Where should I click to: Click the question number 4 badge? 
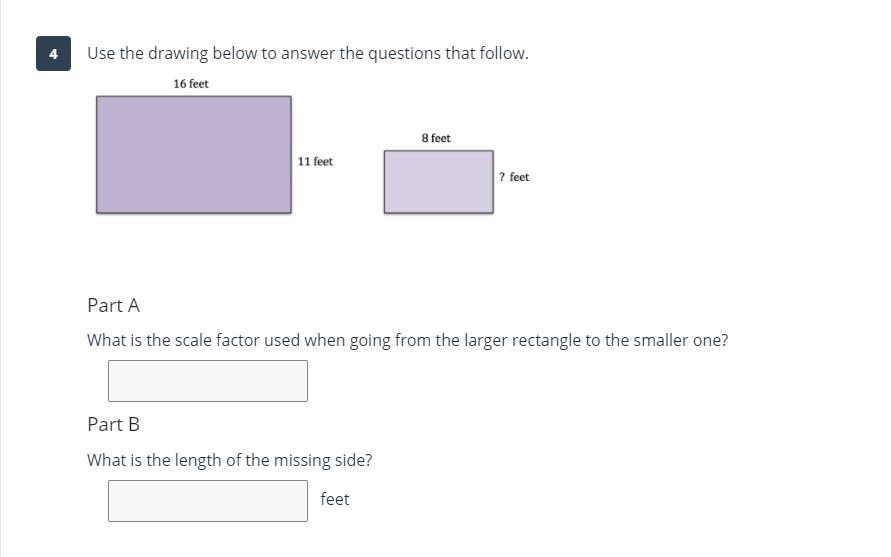pyautogui.click(x=53, y=54)
